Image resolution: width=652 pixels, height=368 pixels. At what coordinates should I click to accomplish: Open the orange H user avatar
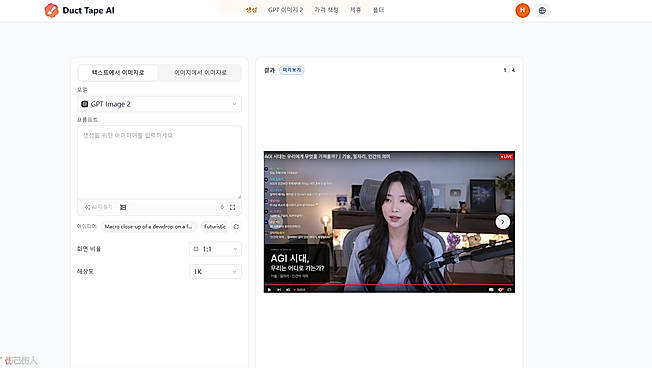click(522, 10)
